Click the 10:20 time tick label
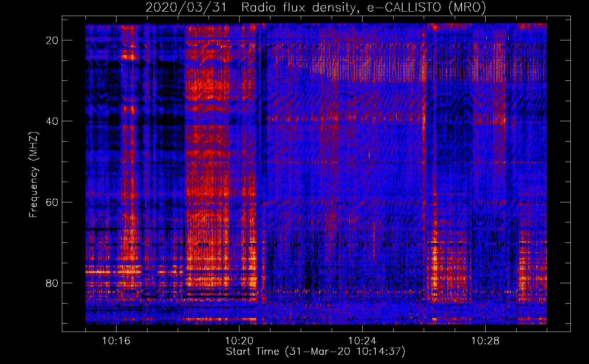 pos(239,341)
